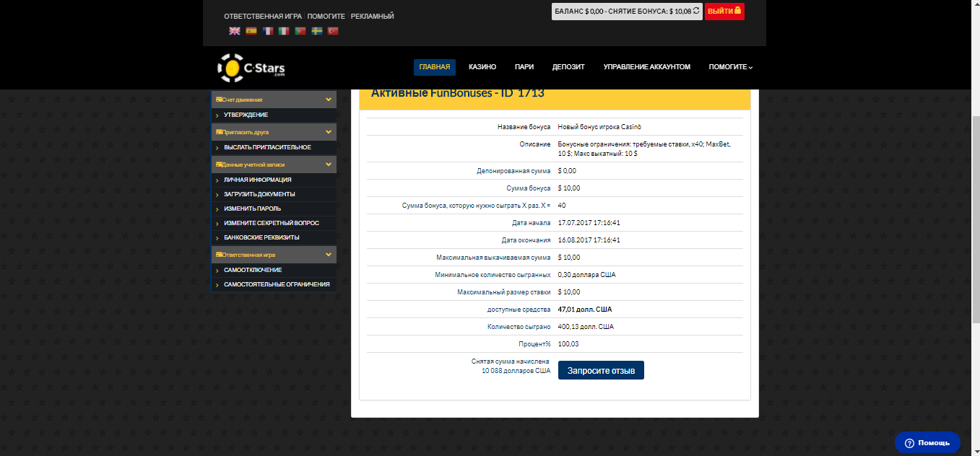The image size is (980, 456).
Task: Click the lock icon on the ВЫЙТИ button
Action: pos(738,11)
